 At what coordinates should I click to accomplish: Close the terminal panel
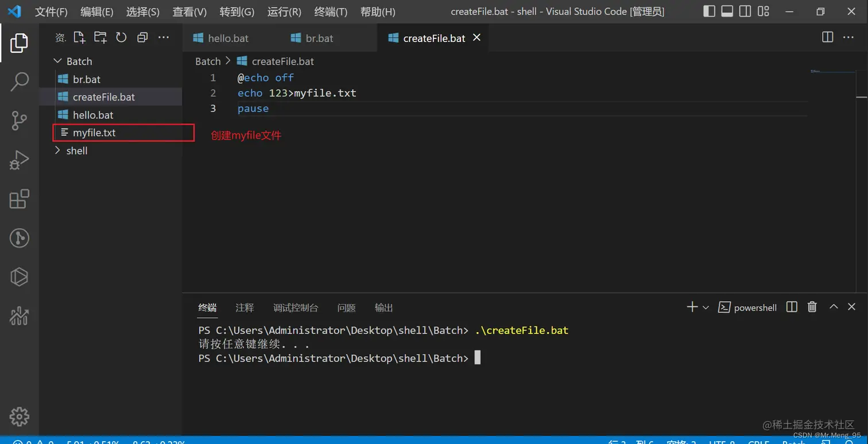click(852, 307)
